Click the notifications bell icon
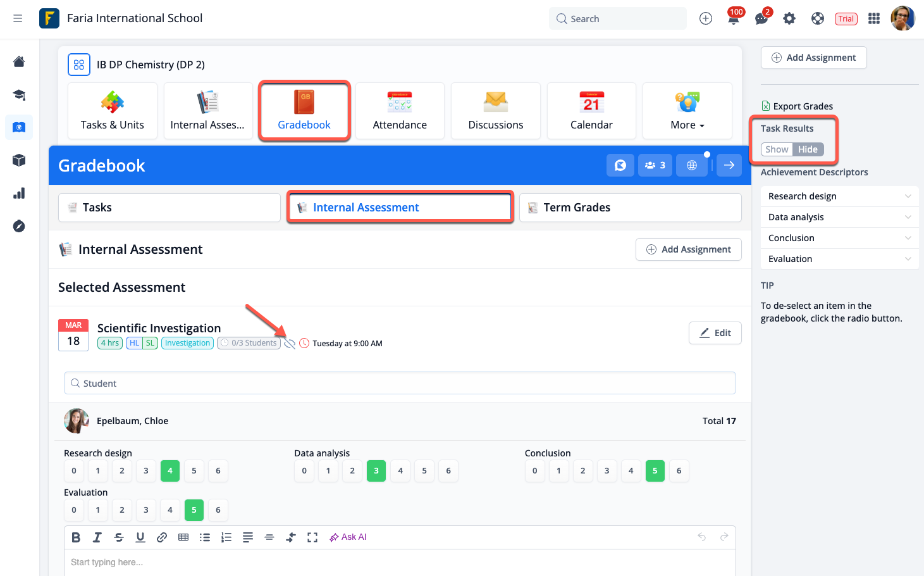Screen dimensions: 924x576 click(733, 19)
